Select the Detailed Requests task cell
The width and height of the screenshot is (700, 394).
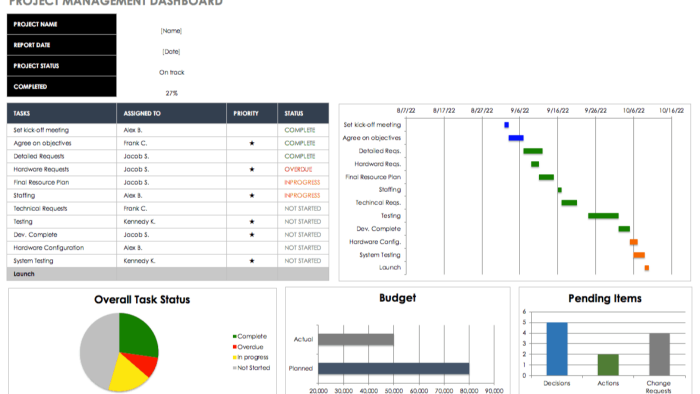pyautogui.click(x=62, y=157)
